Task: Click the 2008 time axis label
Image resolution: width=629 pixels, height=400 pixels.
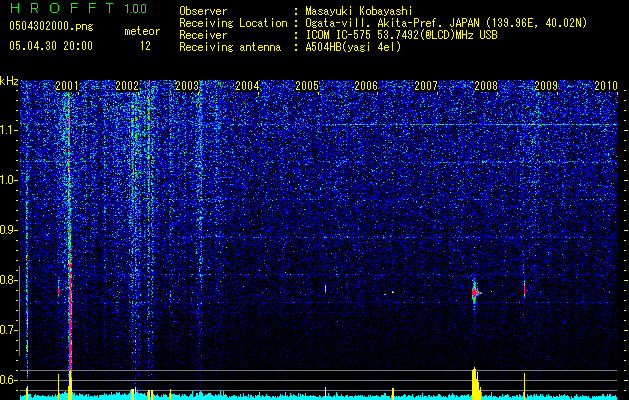Action: click(486, 85)
